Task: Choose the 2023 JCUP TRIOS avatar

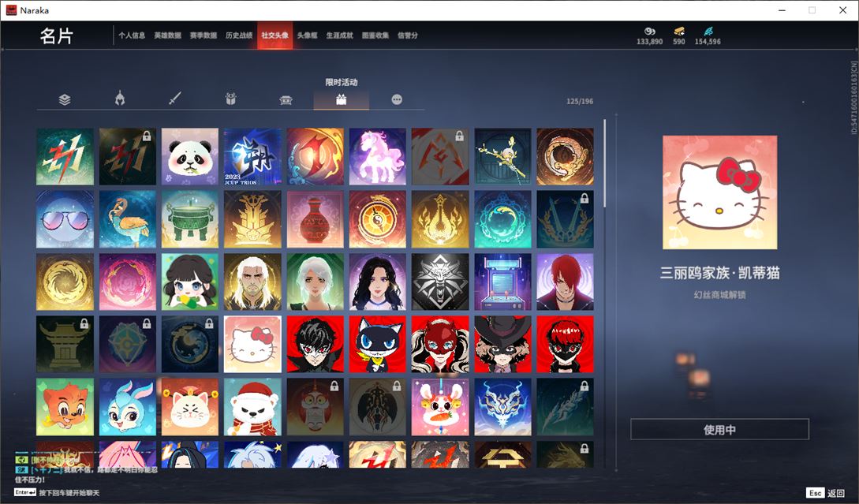Action: point(252,157)
